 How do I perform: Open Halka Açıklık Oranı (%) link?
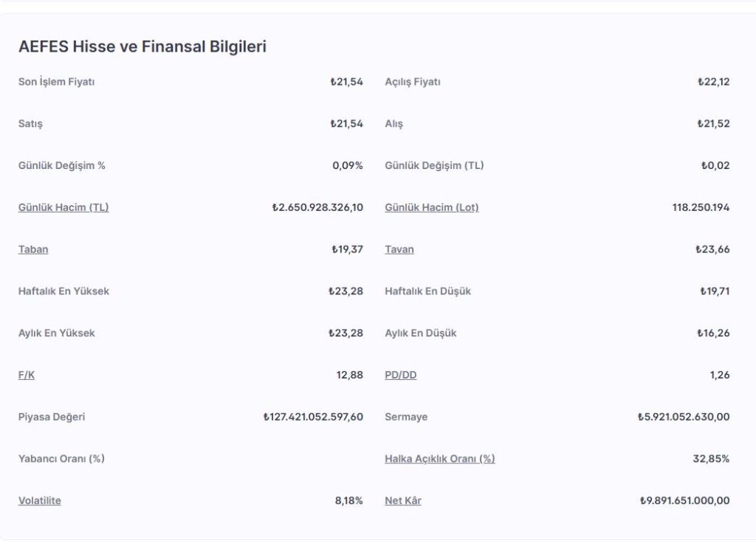pyautogui.click(x=440, y=459)
